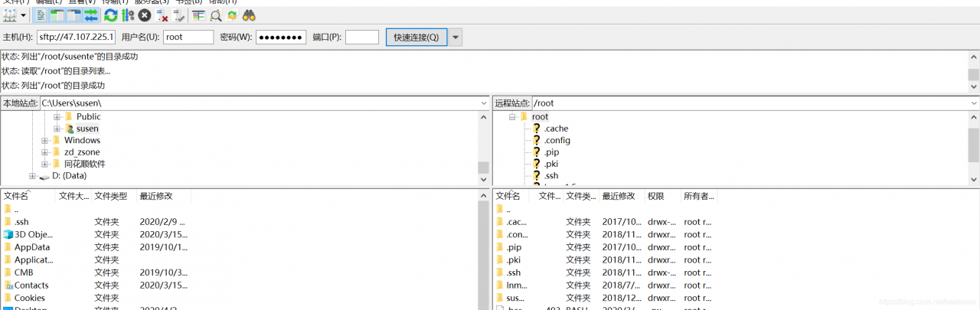
Task: Expand the 同花顺软件 folder node
Action: pos(44,164)
